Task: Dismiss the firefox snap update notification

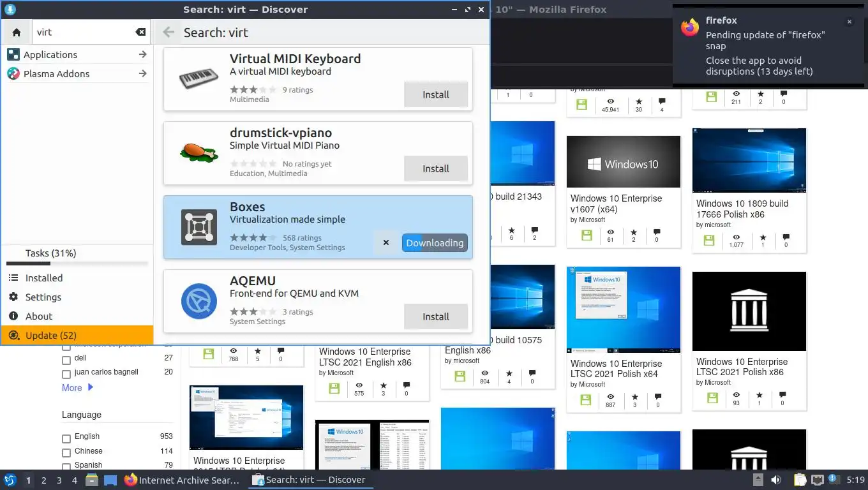Action: (x=849, y=22)
